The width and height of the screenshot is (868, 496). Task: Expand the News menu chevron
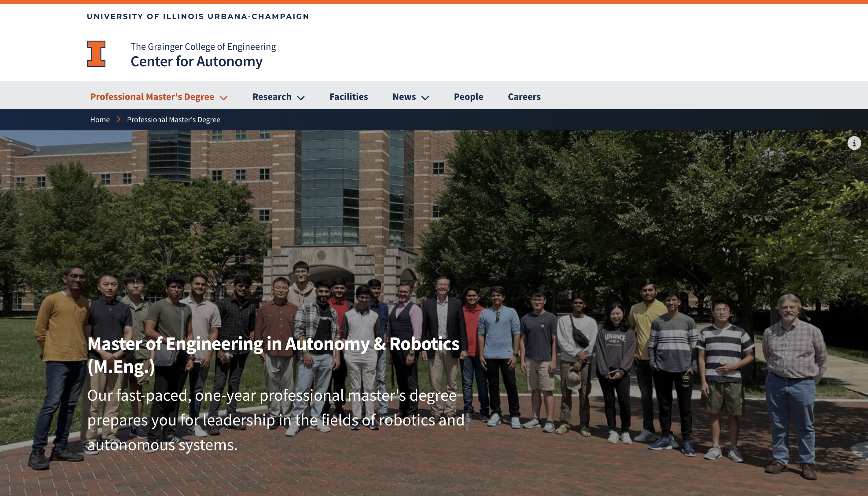(x=425, y=98)
